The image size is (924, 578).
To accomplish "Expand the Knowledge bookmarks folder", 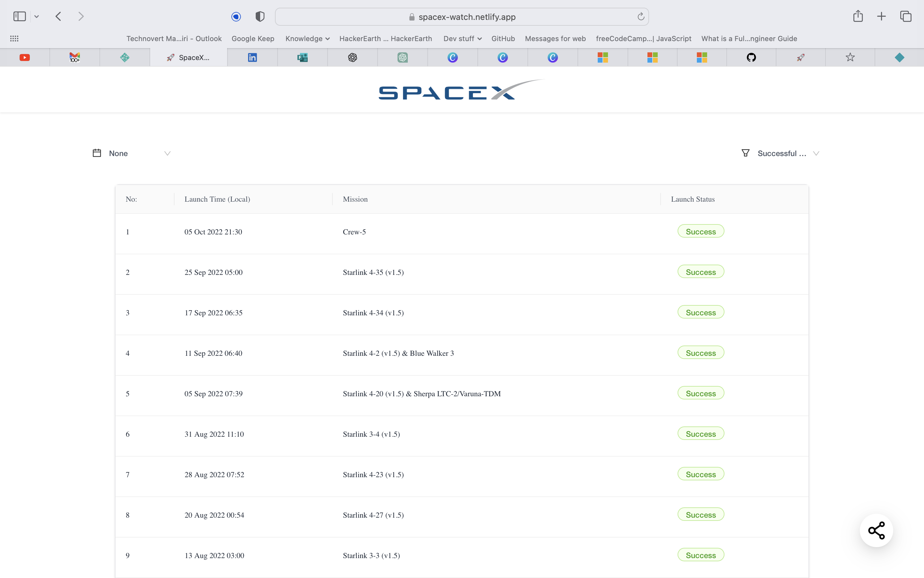I will 307,39.
